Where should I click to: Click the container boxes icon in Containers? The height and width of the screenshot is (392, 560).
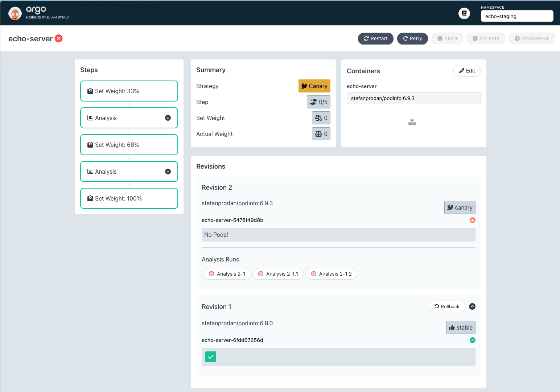(x=412, y=122)
